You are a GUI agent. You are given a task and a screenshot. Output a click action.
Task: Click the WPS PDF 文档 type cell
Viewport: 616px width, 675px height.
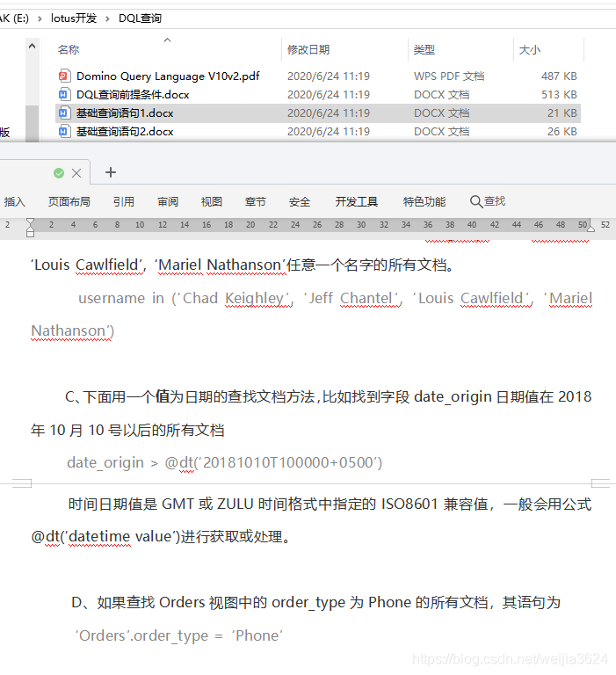pyautogui.click(x=449, y=76)
